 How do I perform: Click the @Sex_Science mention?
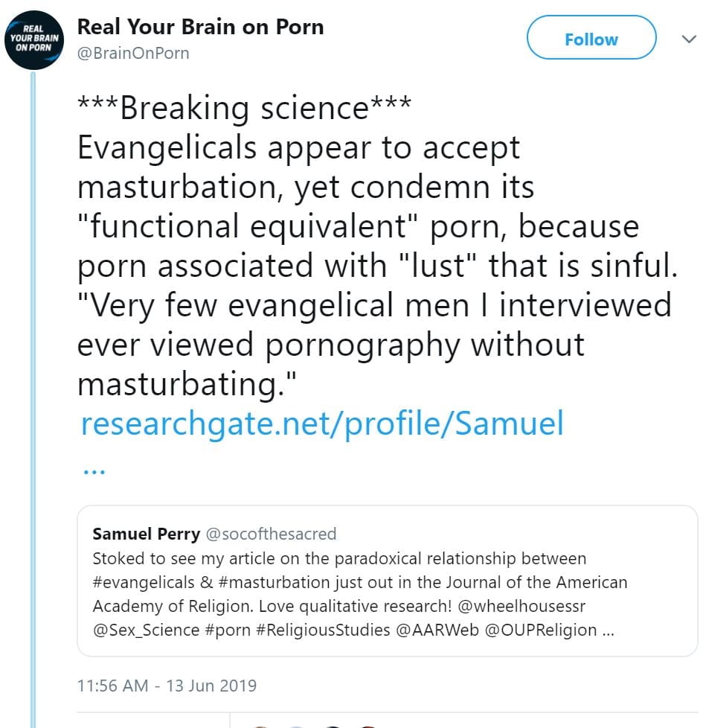point(146,630)
